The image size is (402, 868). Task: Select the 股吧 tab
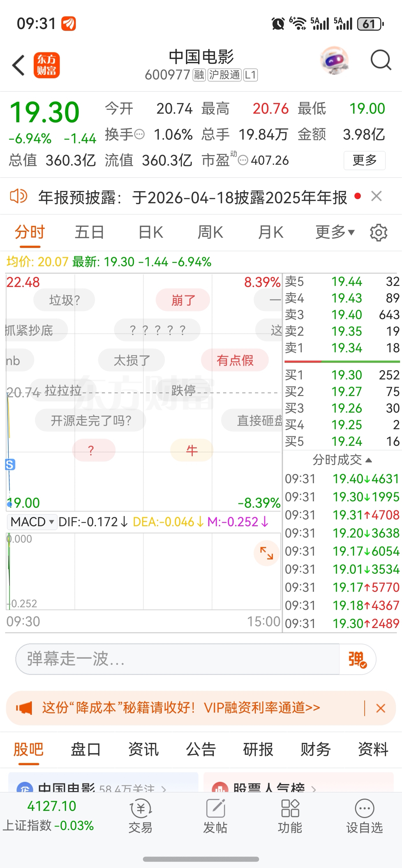point(29,750)
